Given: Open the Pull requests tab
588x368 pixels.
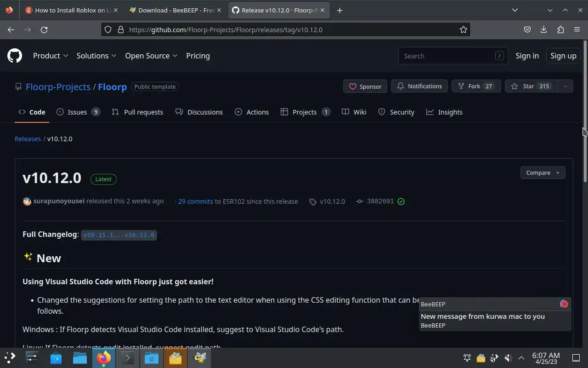Looking at the screenshot, I should coord(137,112).
